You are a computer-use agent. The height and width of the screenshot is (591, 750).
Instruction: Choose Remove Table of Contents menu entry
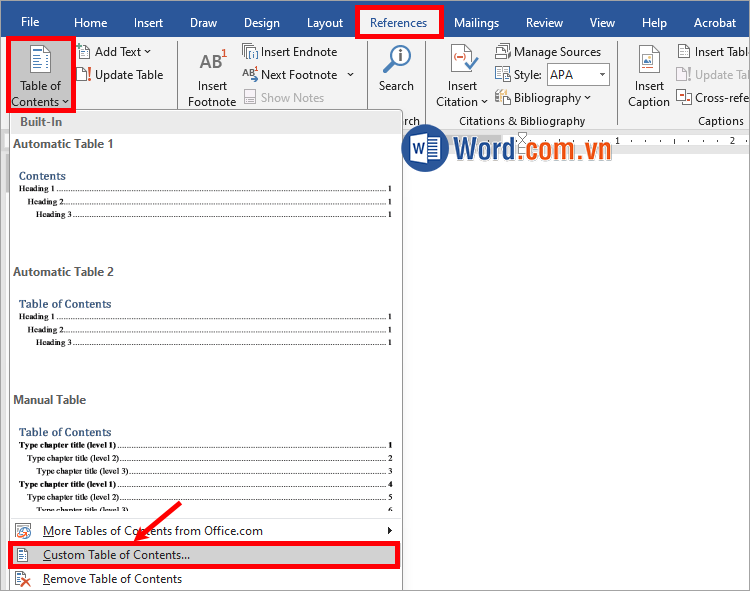[x=205, y=579]
